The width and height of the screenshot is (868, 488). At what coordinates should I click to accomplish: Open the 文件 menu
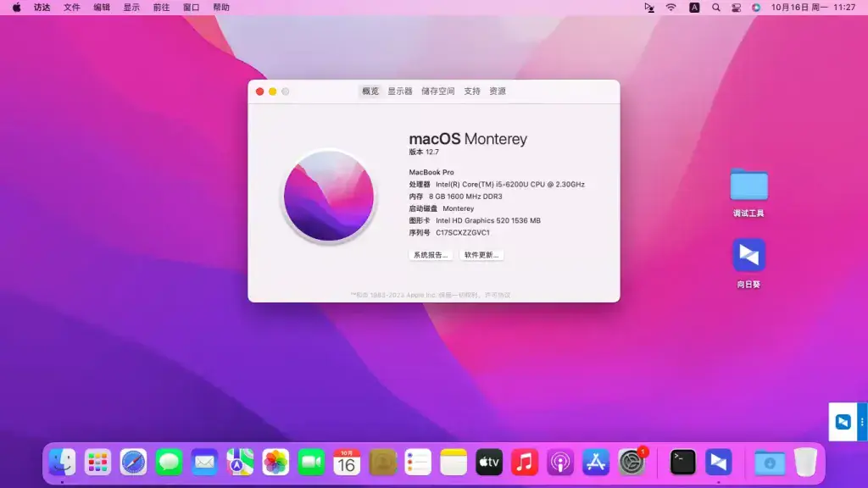[72, 7]
